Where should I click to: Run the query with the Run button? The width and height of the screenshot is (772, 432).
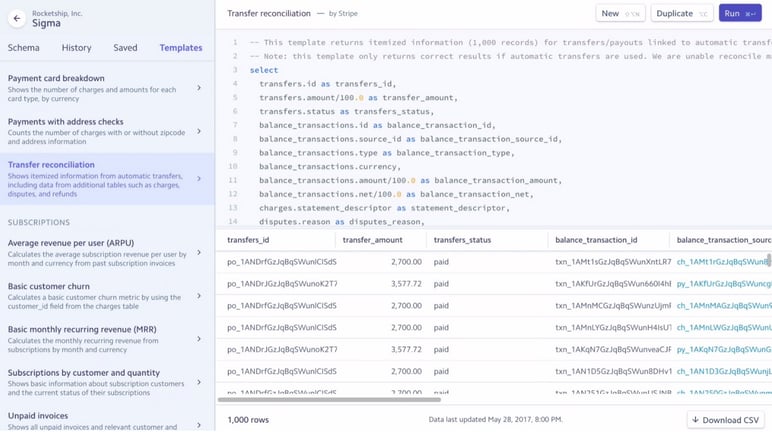click(x=740, y=13)
